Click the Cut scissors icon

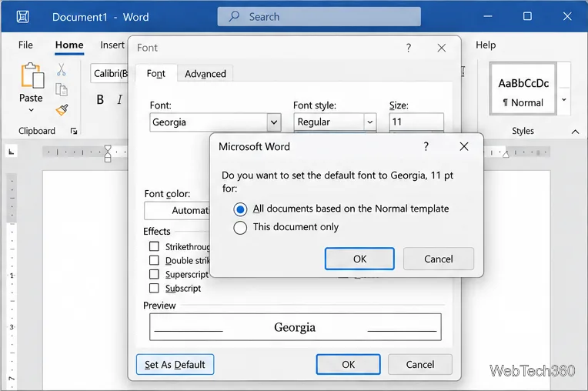(x=61, y=70)
